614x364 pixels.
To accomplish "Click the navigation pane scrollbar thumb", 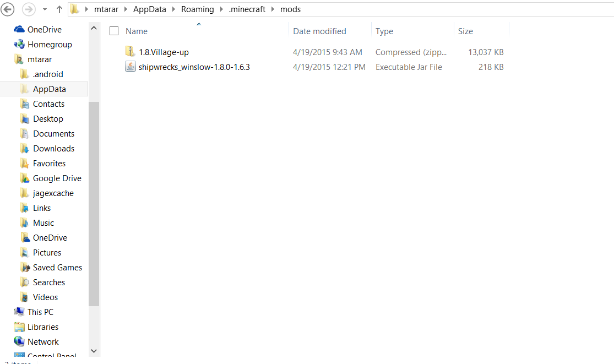I will tap(94, 204).
